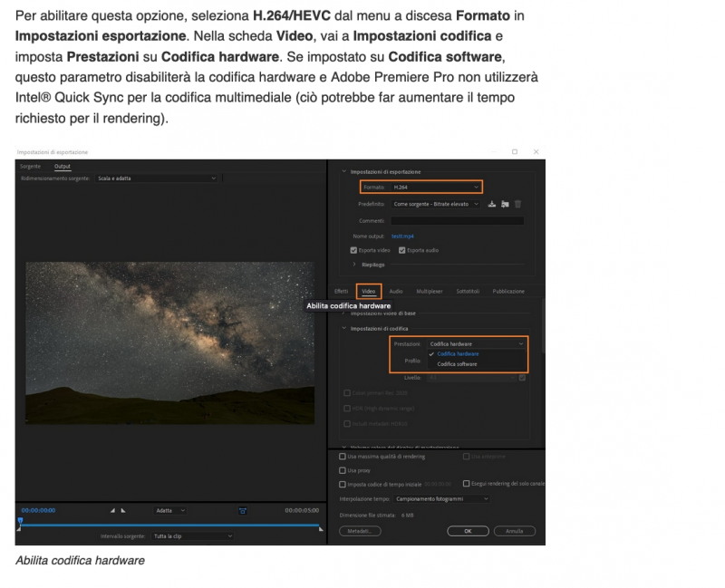Toggle the Esporta audio checkbox

point(401,249)
